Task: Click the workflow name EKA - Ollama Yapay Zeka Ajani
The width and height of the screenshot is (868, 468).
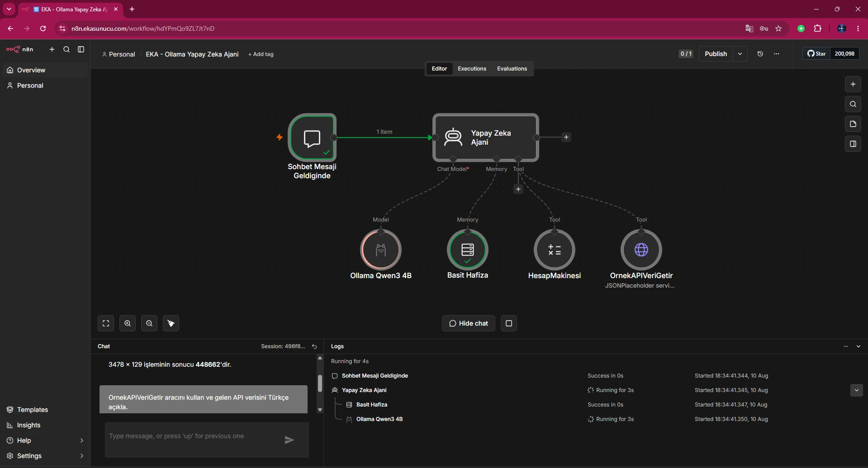Action: (x=192, y=54)
